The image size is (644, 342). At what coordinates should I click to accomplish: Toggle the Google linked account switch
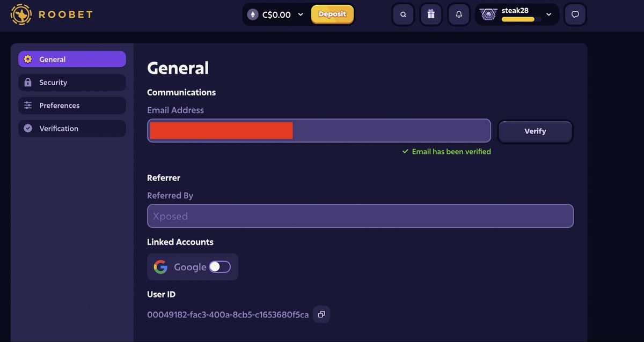pos(220,267)
